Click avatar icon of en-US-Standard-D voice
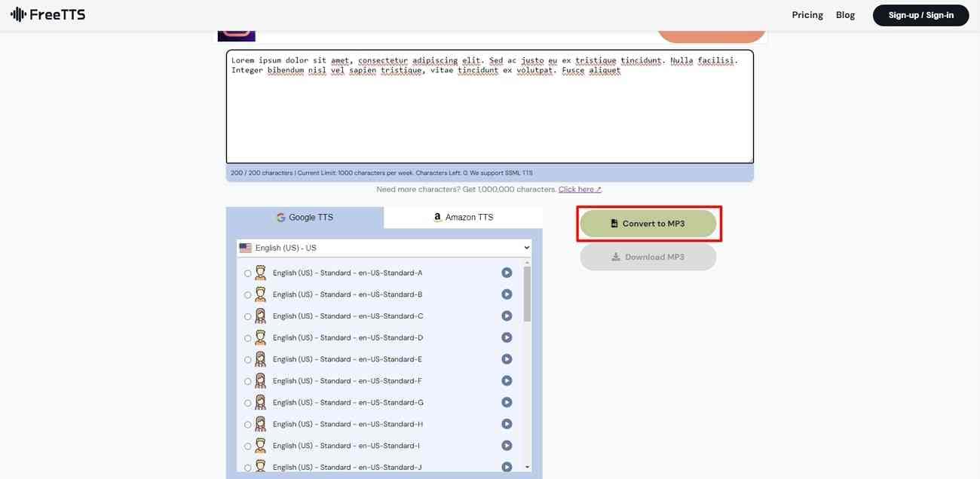The width and height of the screenshot is (980, 479). click(260, 337)
